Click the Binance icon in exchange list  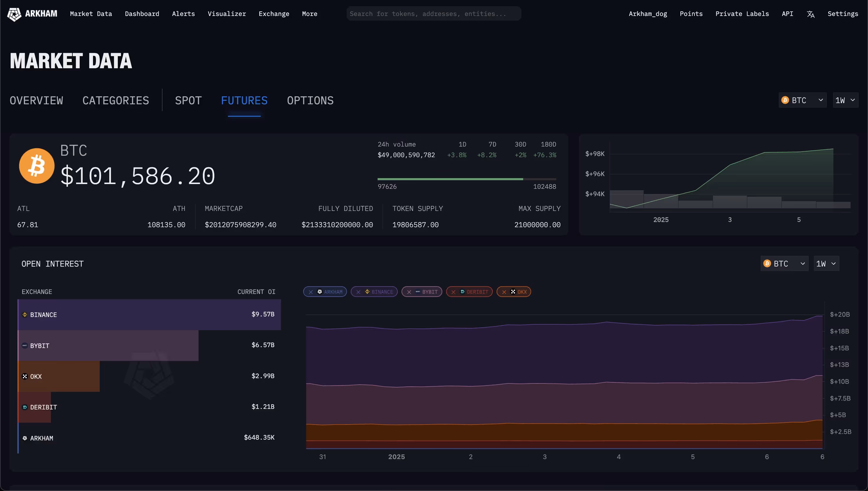25,315
